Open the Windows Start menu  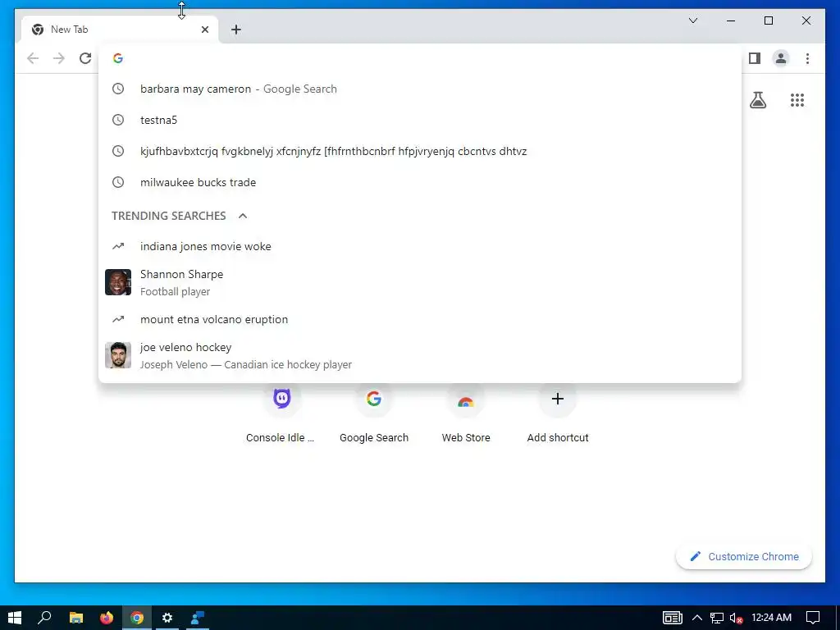pyautogui.click(x=15, y=618)
